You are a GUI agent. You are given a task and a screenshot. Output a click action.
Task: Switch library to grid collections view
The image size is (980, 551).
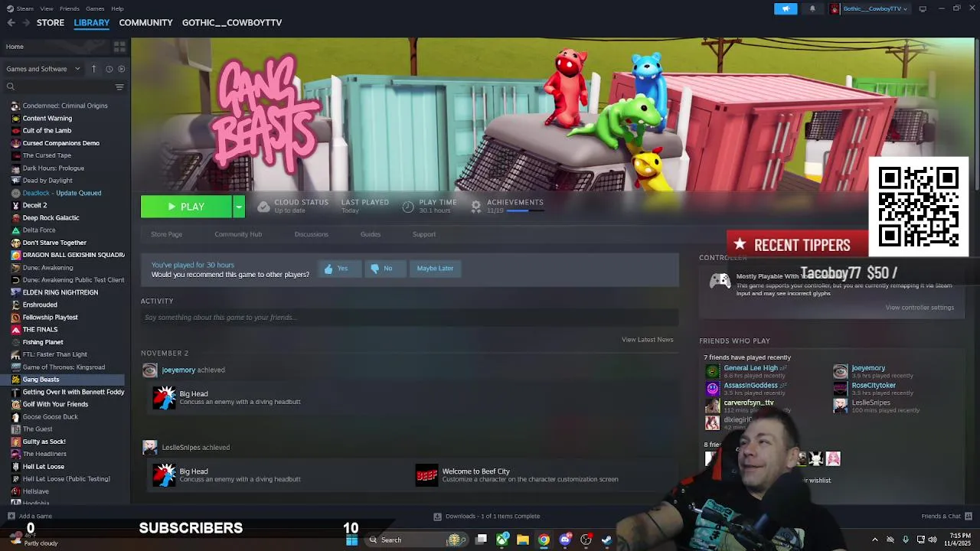[x=119, y=47]
